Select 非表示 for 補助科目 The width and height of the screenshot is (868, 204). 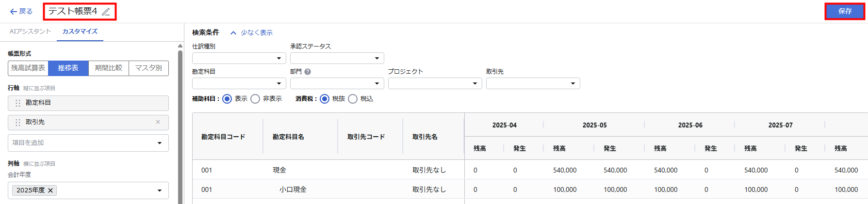pyautogui.click(x=255, y=99)
